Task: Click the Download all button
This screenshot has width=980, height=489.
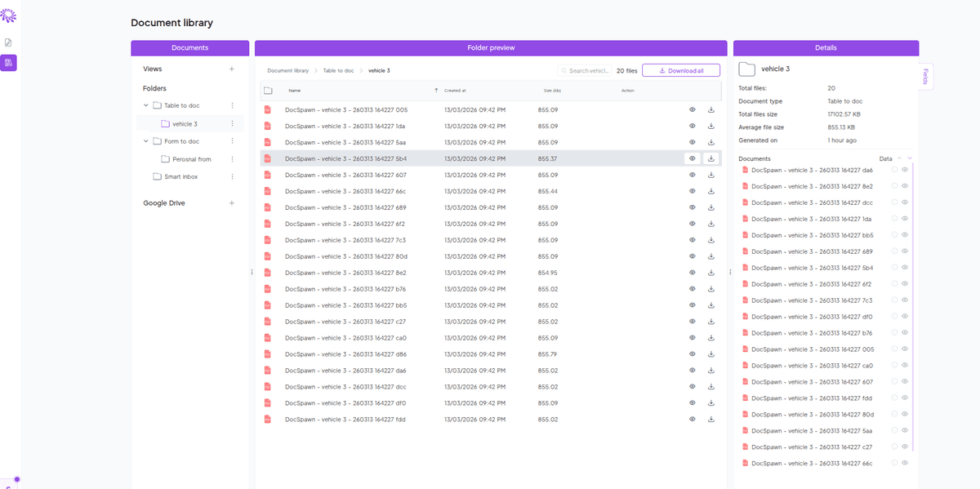Action: point(680,70)
